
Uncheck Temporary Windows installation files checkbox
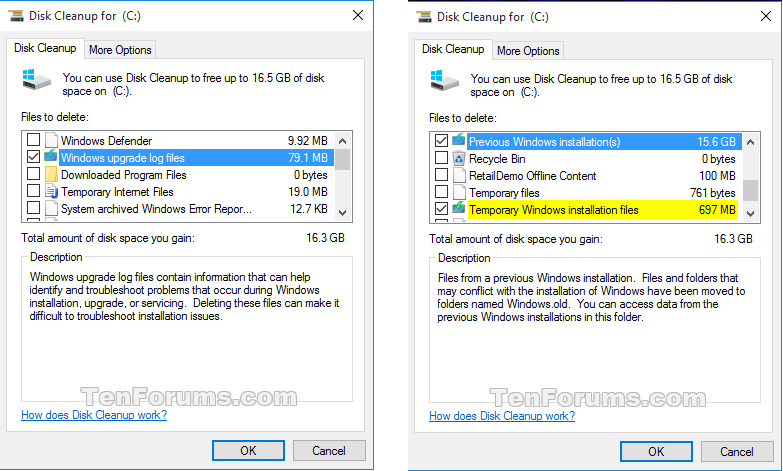[441, 208]
